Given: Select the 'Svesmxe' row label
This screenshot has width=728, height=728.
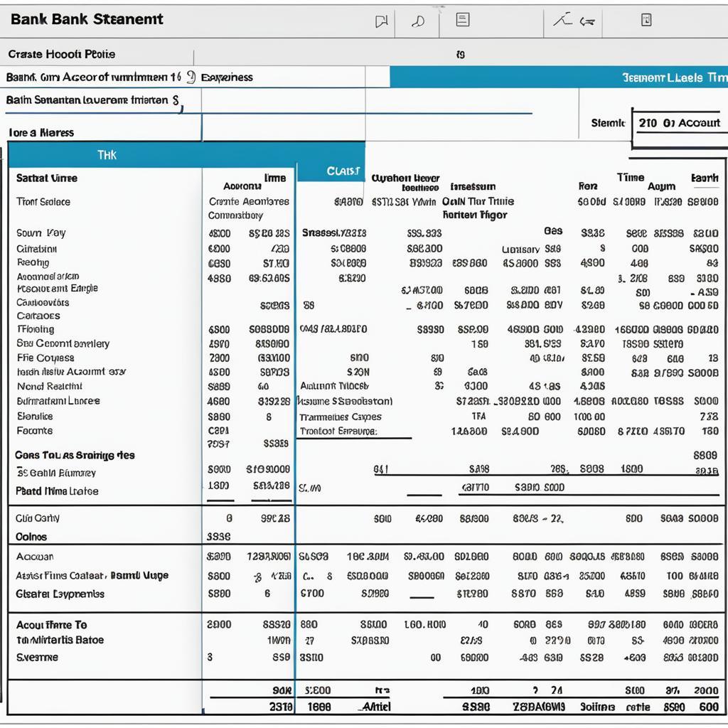Looking at the screenshot, I should pyautogui.click(x=37, y=658).
